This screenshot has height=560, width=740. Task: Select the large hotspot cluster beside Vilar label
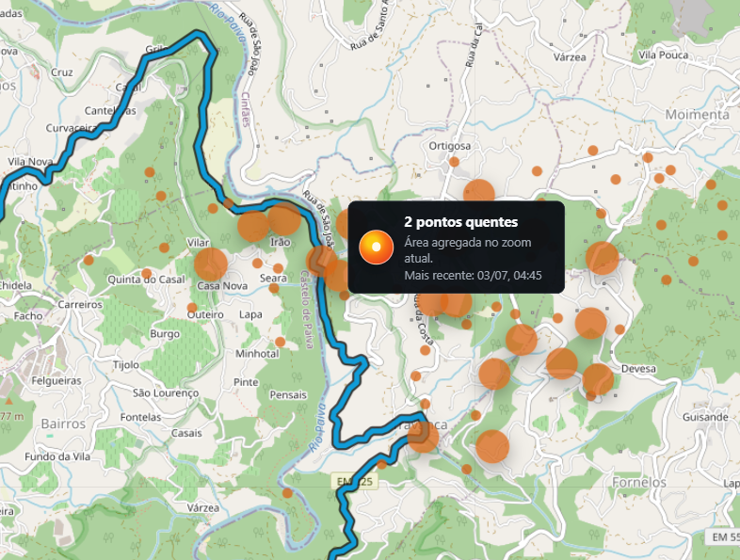coord(211,264)
